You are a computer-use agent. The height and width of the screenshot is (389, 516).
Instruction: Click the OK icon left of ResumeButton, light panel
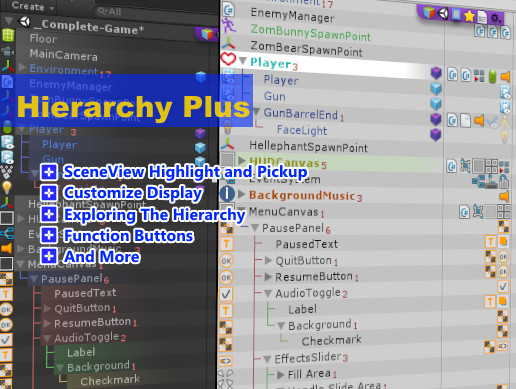(226, 277)
